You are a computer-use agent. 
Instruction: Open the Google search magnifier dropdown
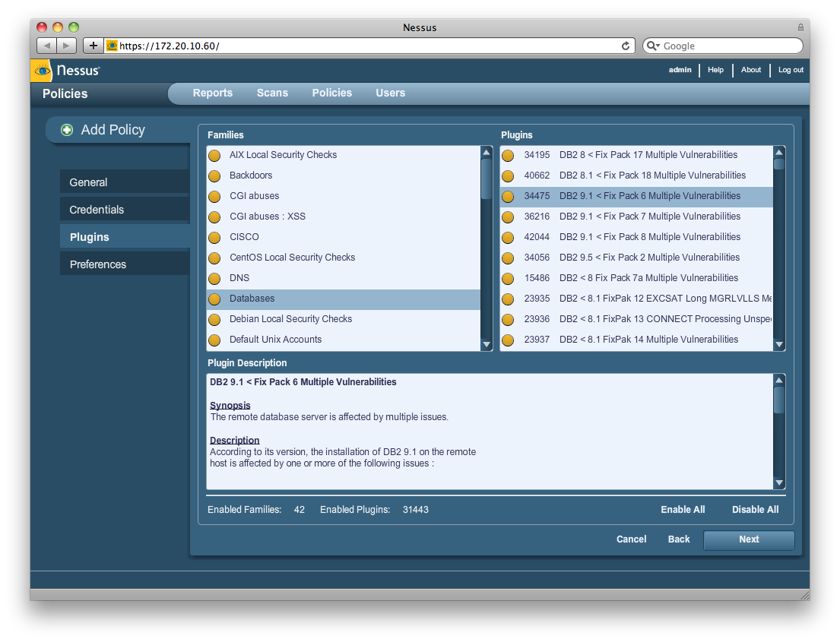click(x=653, y=46)
